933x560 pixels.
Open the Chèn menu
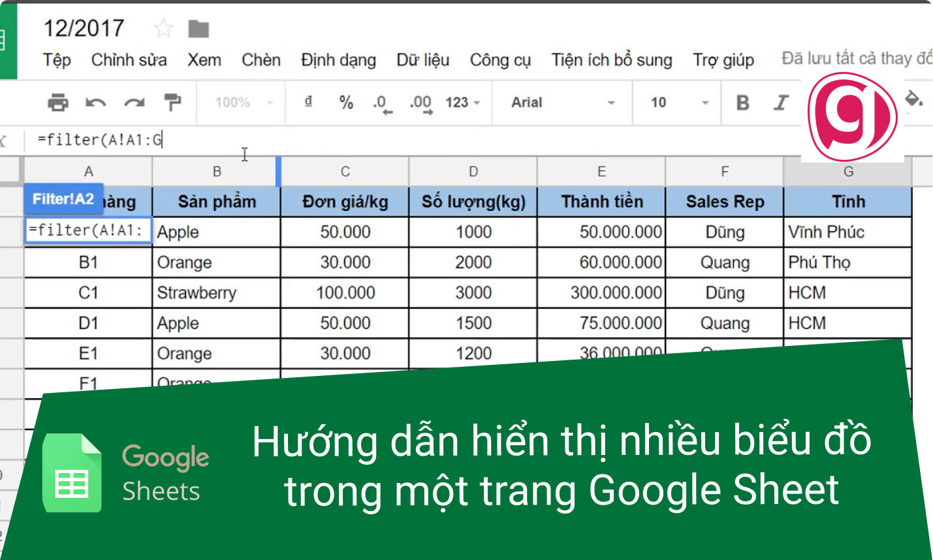coord(261,59)
